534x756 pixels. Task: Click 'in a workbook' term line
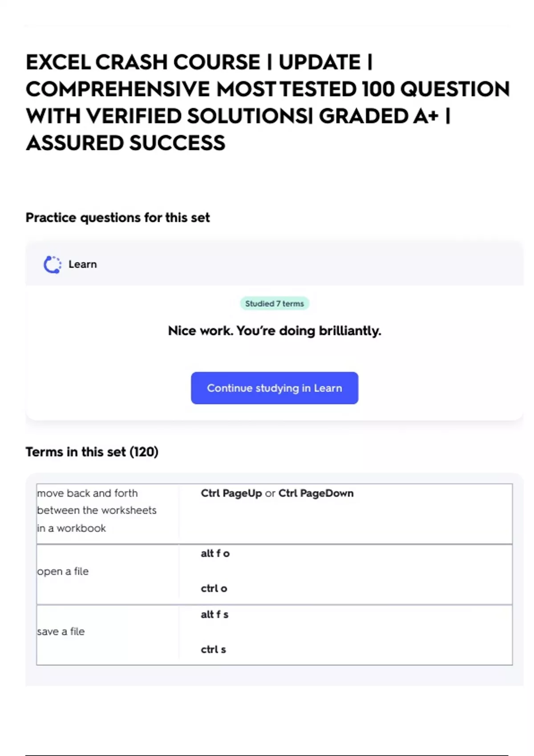tap(71, 528)
